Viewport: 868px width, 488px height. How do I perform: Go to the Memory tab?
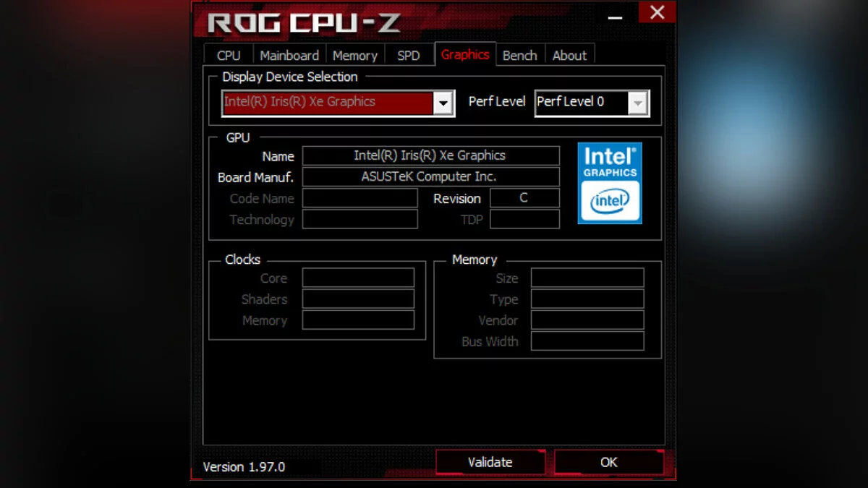[354, 56]
